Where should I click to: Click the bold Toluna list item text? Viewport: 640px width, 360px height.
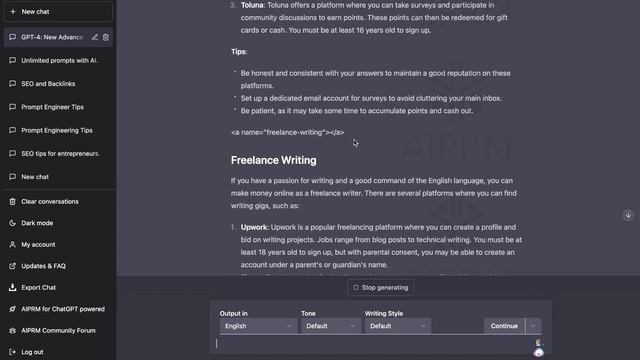252,5
